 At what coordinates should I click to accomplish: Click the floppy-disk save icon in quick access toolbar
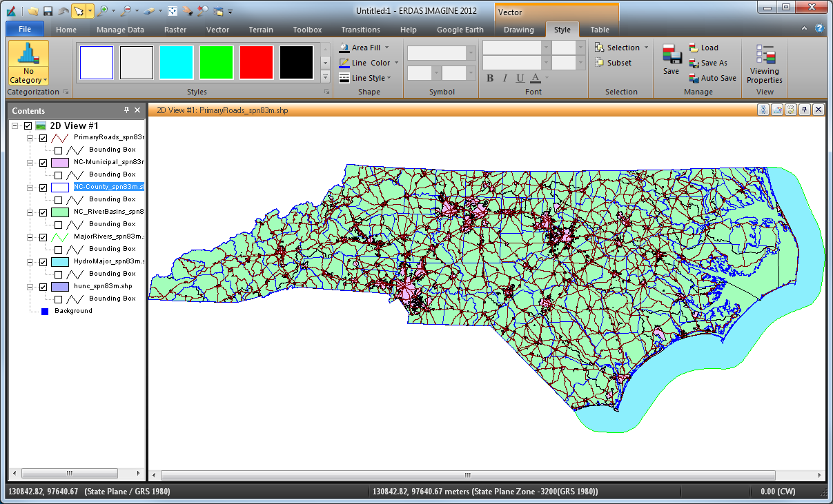[x=48, y=11]
